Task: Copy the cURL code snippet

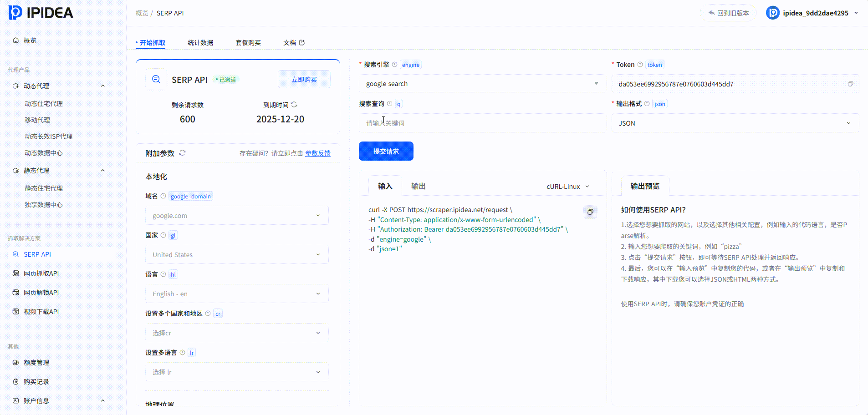Action: coord(590,212)
